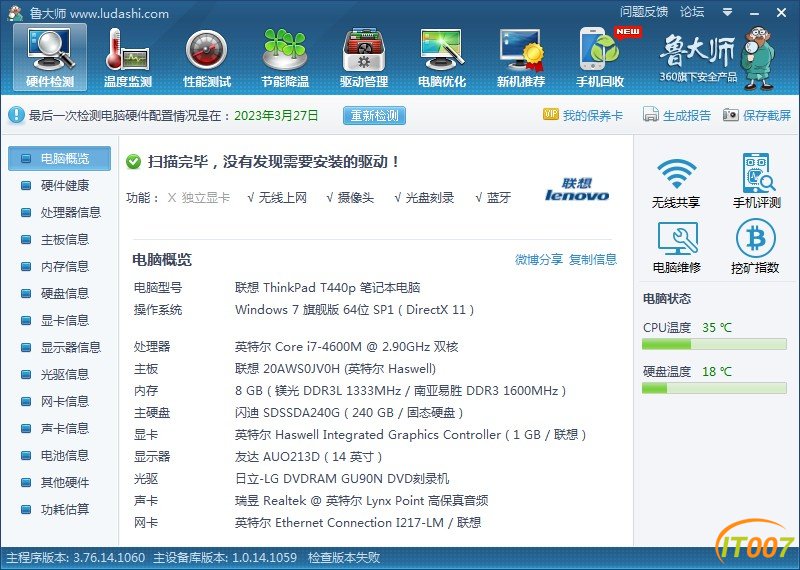Click the Ethernet Connection I217-LM text
Image resolution: width=800 pixels, height=570 pixels.
pos(358,523)
